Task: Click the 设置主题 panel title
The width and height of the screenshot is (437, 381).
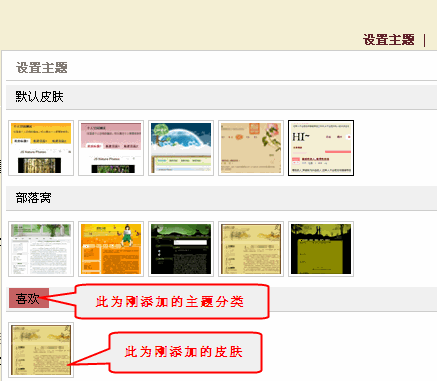Action: [42, 68]
